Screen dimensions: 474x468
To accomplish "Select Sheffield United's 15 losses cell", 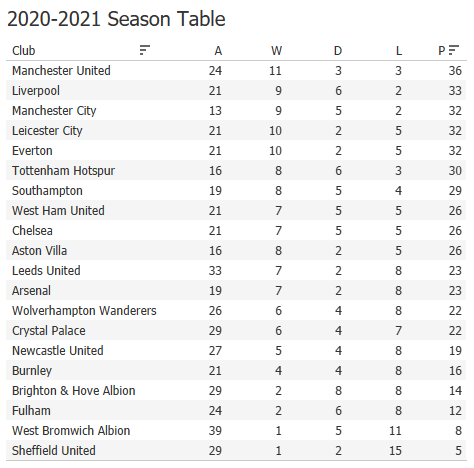I will click(395, 451).
